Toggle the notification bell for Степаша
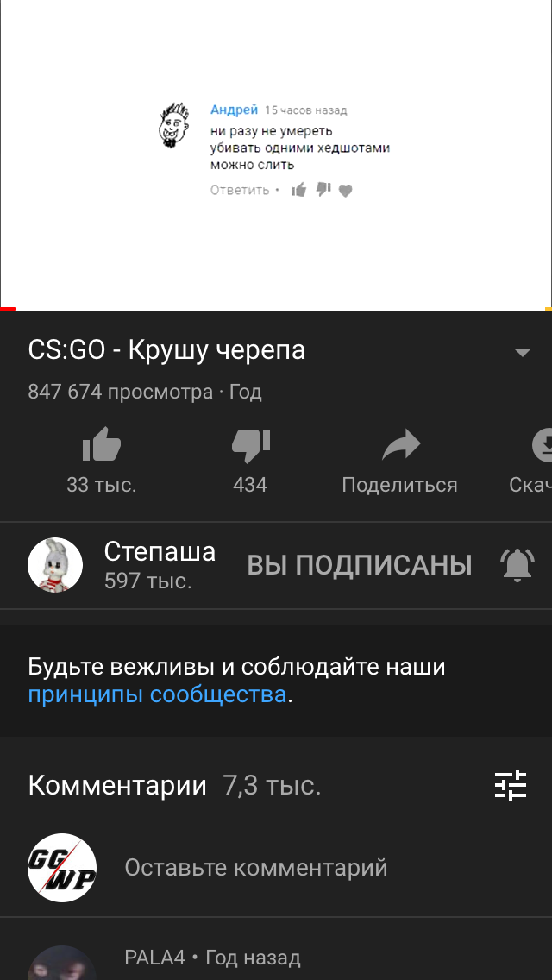552x980 pixels. pyautogui.click(x=517, y=565)
